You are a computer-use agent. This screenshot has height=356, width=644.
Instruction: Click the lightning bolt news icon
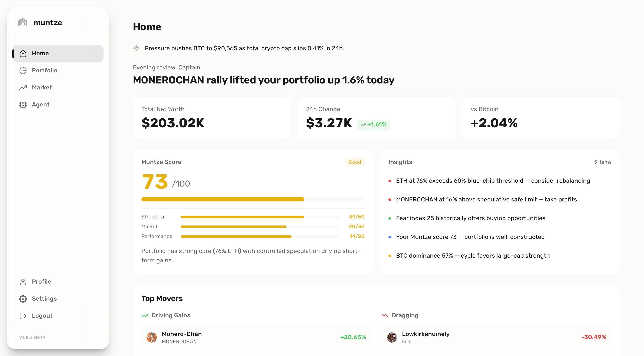(x=136, y=48)
